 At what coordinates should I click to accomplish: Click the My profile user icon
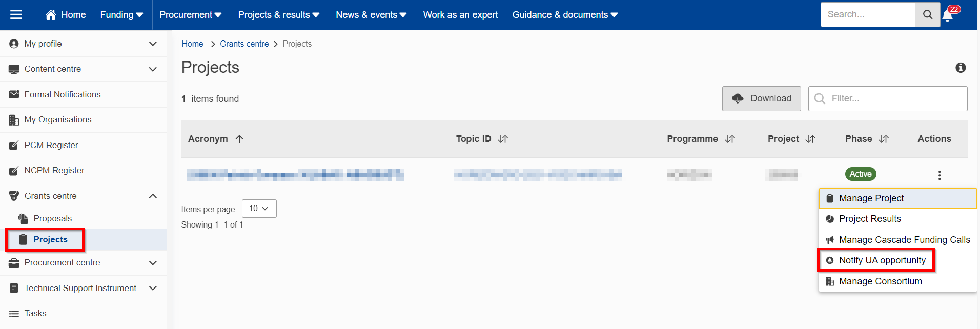14,44
